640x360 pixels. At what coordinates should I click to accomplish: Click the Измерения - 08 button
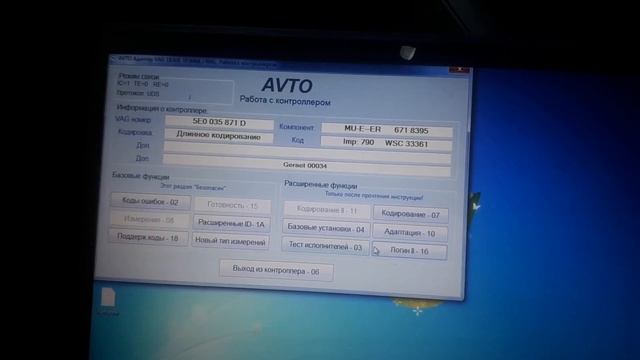point(149,220)
